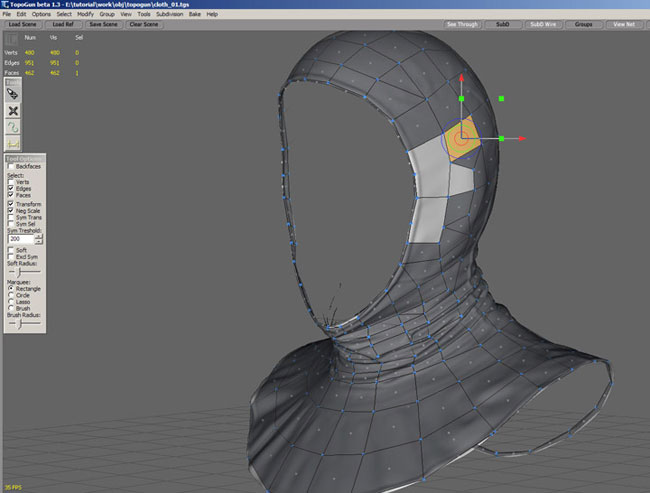The height and width of the screenshot is (493, 650).
Task: Enable Verts selection checkbox
Action: (11, 182)
